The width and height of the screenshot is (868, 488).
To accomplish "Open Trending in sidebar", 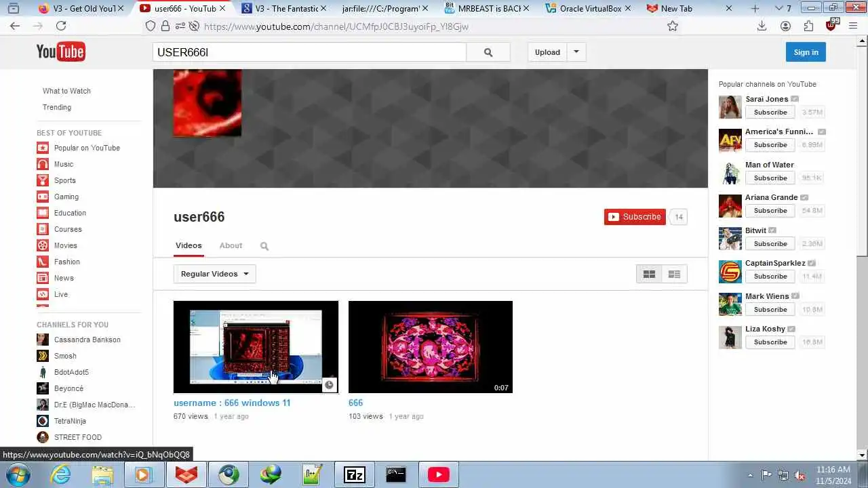I will point(57,107).
